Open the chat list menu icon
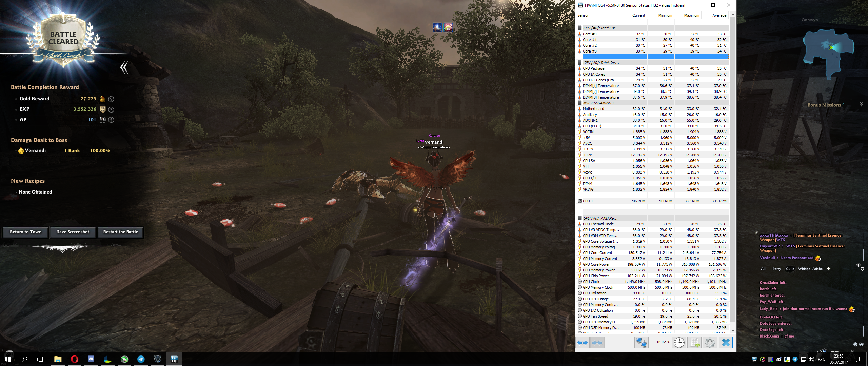 click(x=856, y=269)
